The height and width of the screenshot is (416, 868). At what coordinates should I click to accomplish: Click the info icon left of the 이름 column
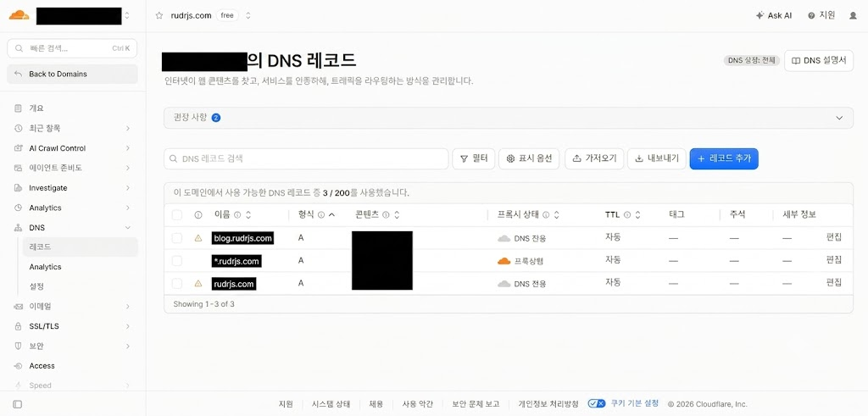pyautogui.click(x=198, y=215)
